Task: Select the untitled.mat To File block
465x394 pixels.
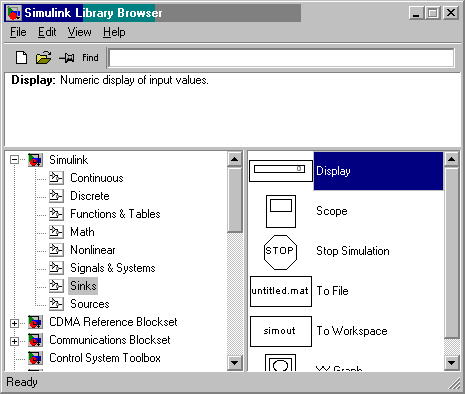Action: coord(281,291)
